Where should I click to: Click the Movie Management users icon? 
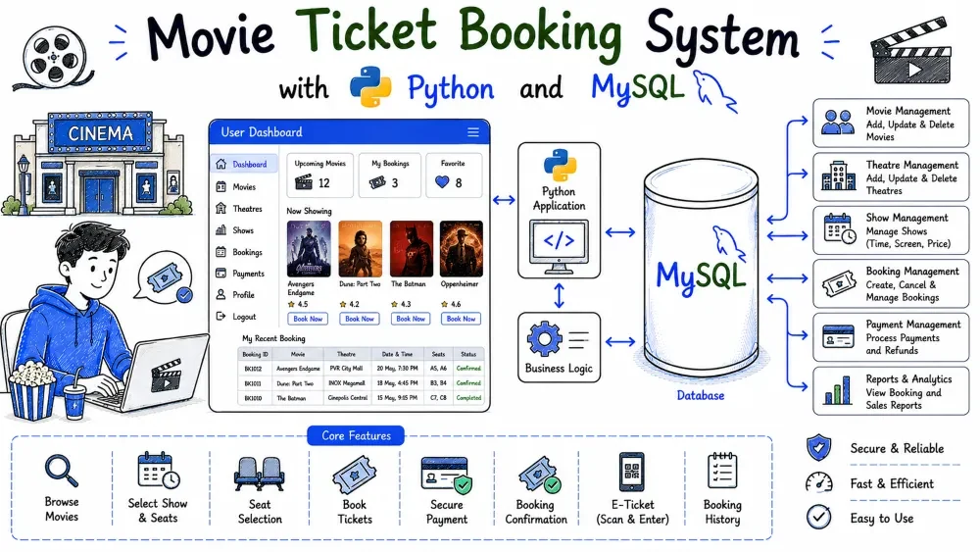pyautogui.click(x=838, y=123)
